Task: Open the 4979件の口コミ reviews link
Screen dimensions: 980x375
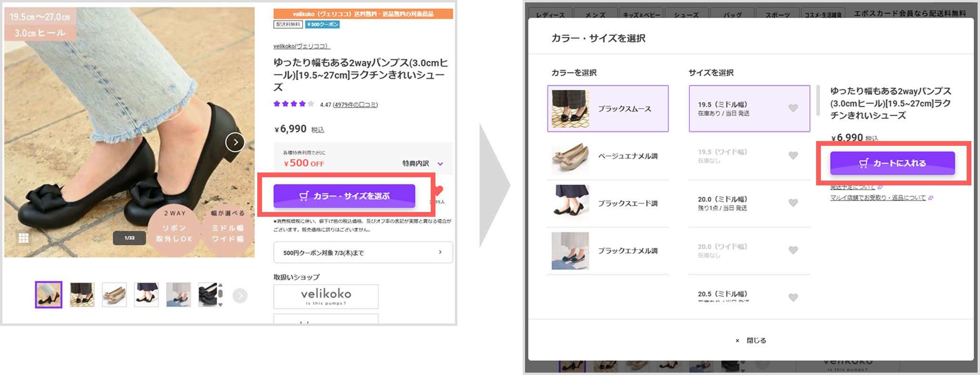Action: pyautogui.click(x=355, y=105)
